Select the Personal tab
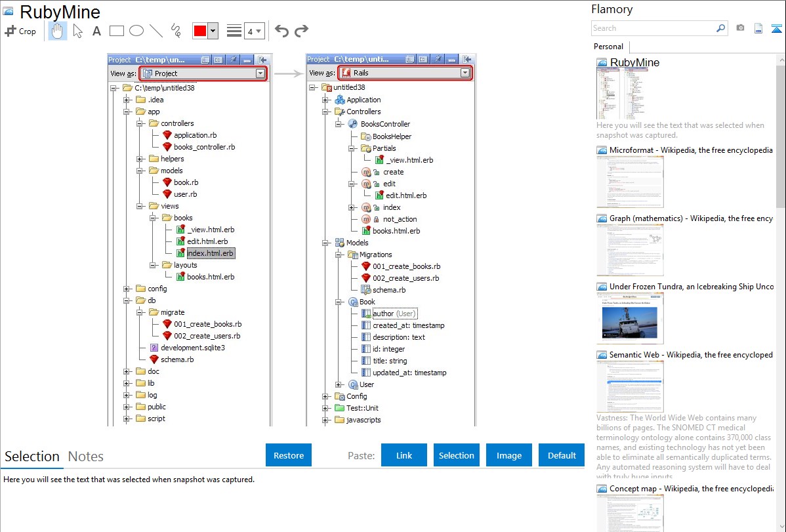The height and width of the screenshot is (532, 786). click(x=608, y=47)
